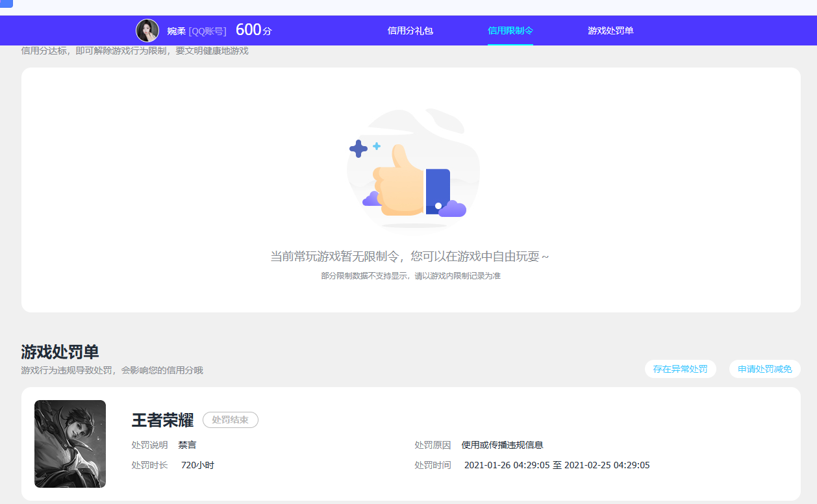Click the 处罚说明 label

(149, 445)
